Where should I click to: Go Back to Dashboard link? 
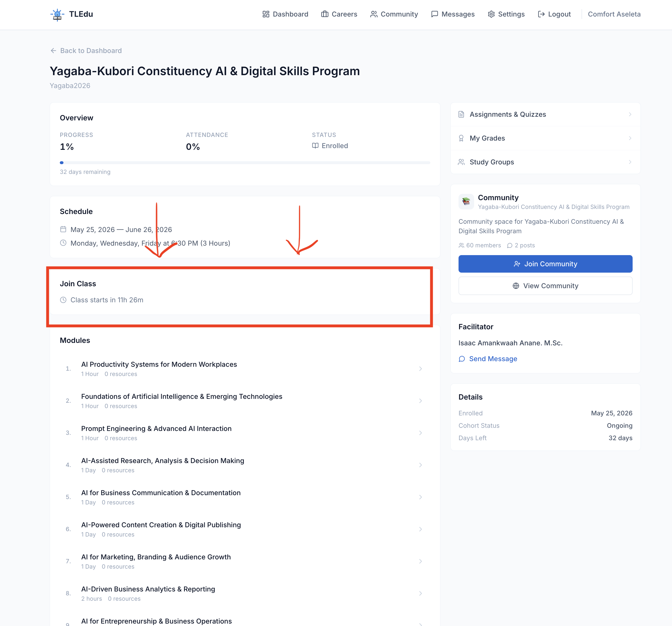(86, 51)
